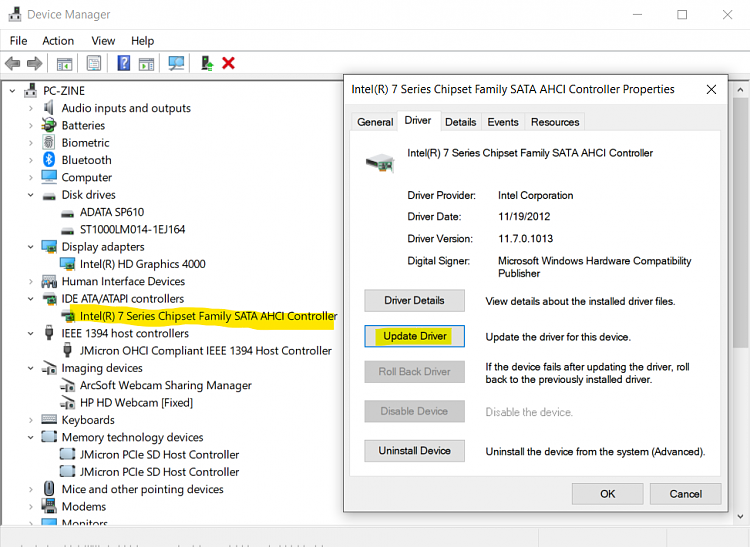Click the Computer category monitor icon
The image size is (750, 547).
tap(49, 177)
